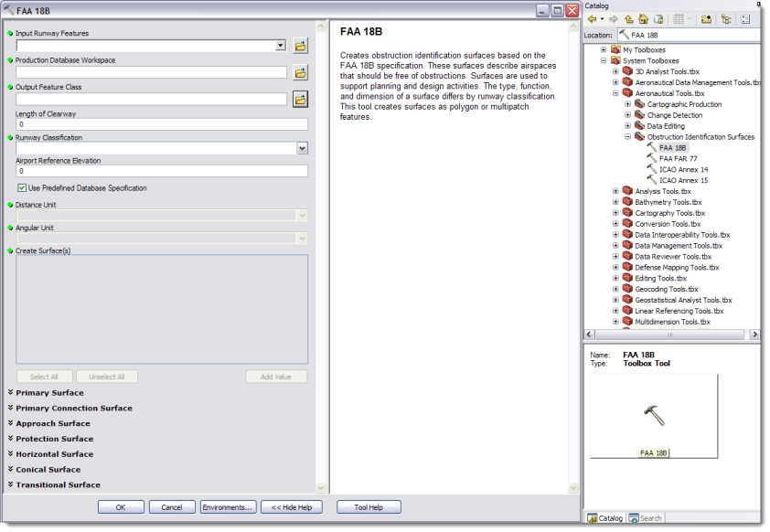
Task: Toggle the Catalog tree contents panel icon
Action: click(x=726, y=19)
